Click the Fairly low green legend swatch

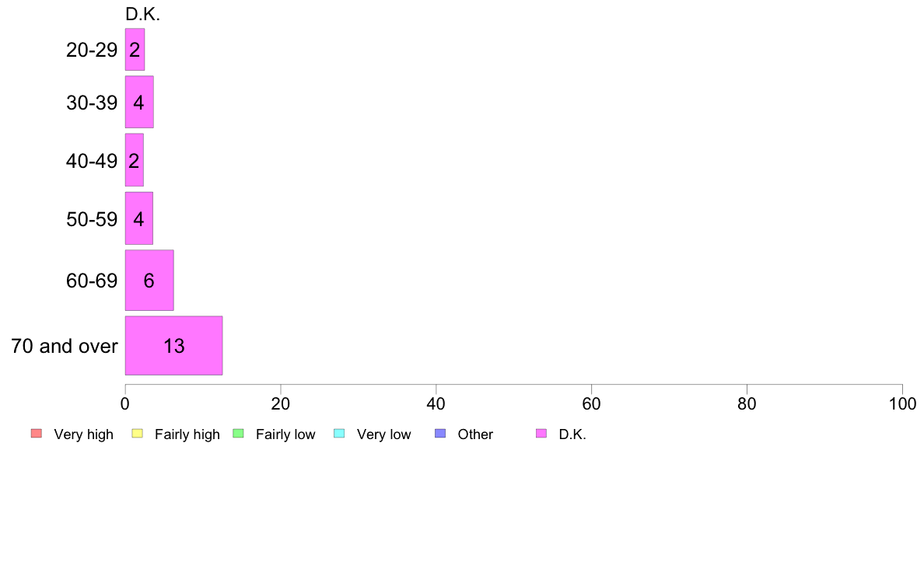(238, 434)
